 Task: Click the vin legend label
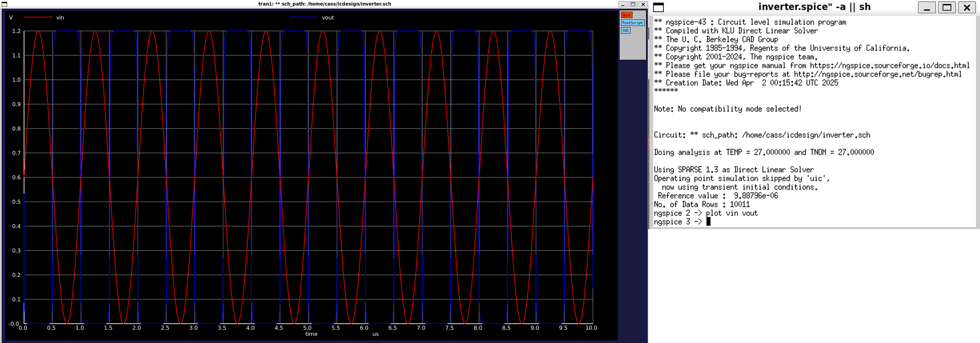(60, 18)
